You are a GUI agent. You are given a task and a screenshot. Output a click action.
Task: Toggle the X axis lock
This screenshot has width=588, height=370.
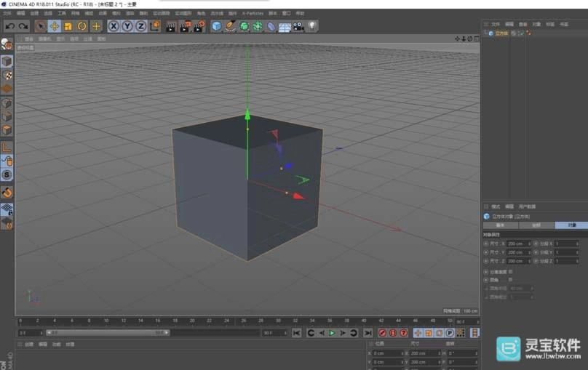coord(114,26)
